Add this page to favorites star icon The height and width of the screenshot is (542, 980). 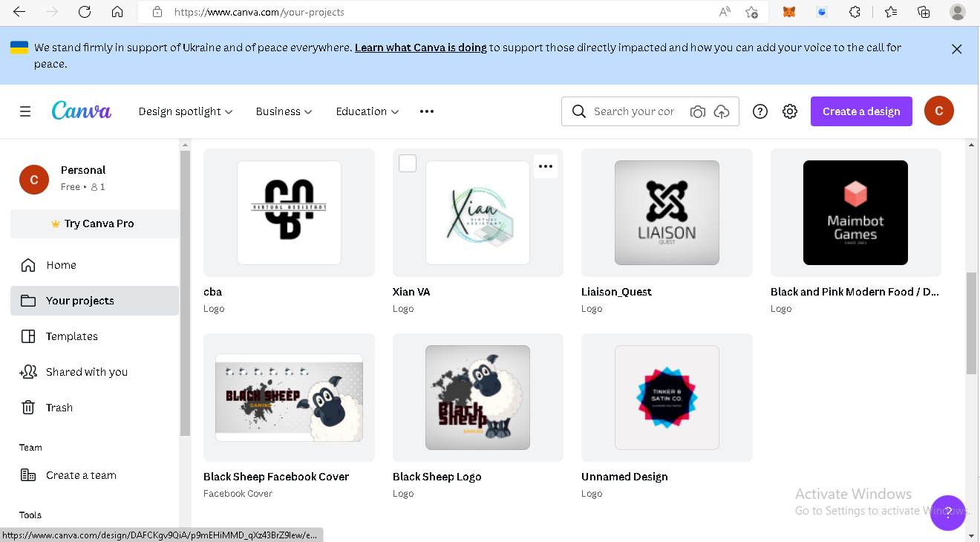pyautogui.click(x=752, y=12)
